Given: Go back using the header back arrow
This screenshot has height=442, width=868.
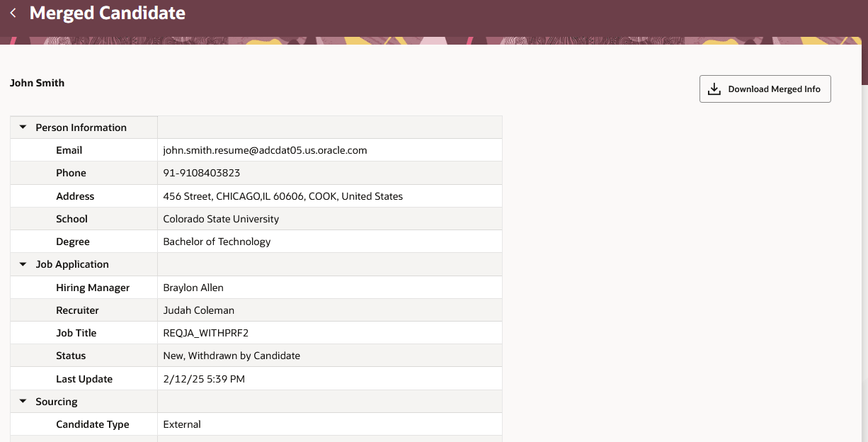Looking at the screenshot, I should pos(13,13).
